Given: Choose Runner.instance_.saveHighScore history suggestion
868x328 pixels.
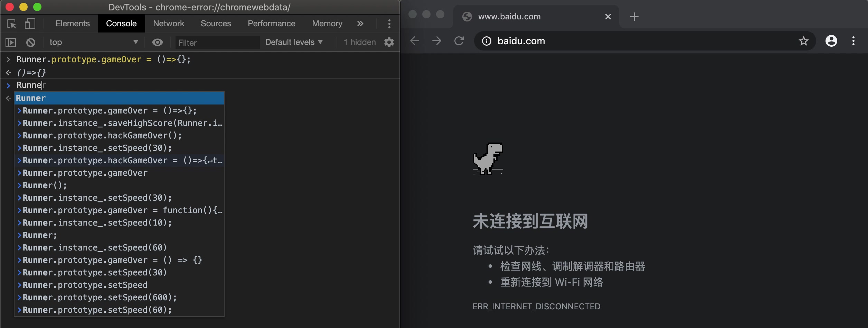Looking at the screenshot, I should coord(119,123).
